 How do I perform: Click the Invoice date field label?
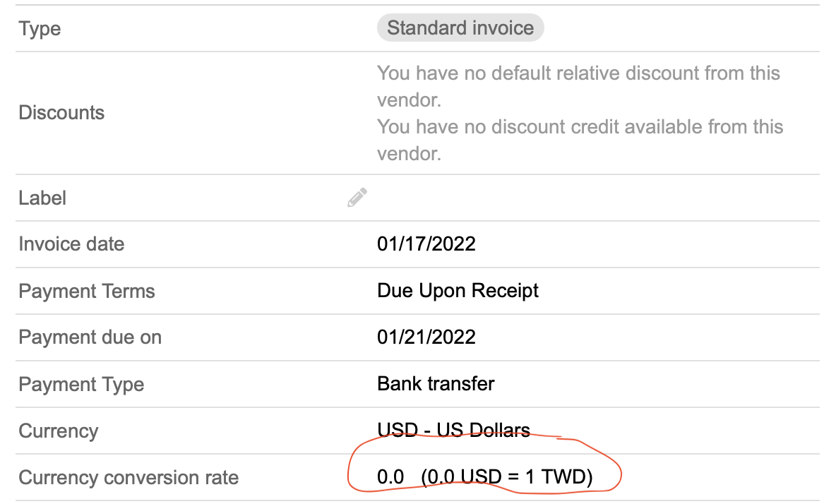coord(71,244)
